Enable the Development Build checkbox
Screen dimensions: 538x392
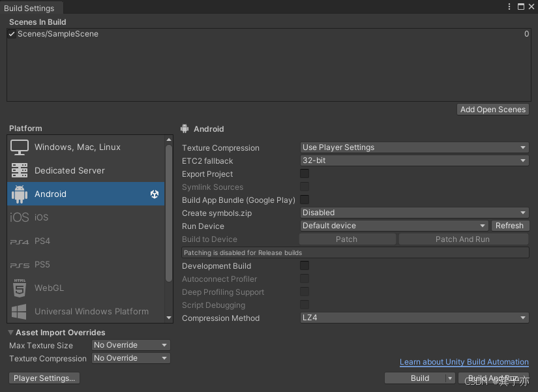[x=305, y=265]
